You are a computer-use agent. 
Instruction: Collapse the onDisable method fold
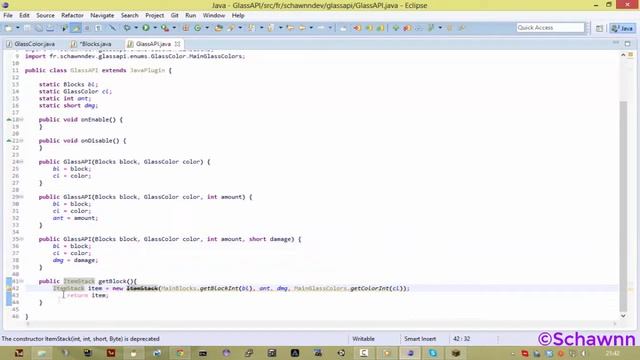(x=22, y=141)
